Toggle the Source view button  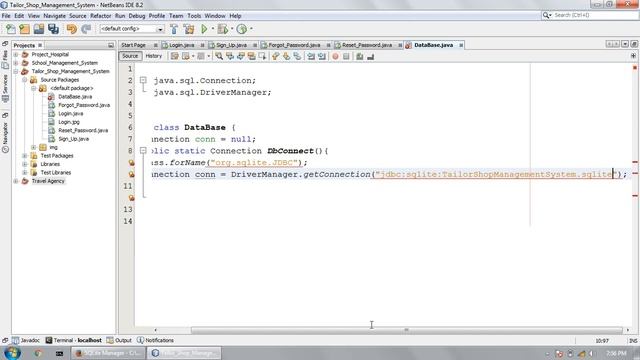pyautogui.click(x=130, y=56)
